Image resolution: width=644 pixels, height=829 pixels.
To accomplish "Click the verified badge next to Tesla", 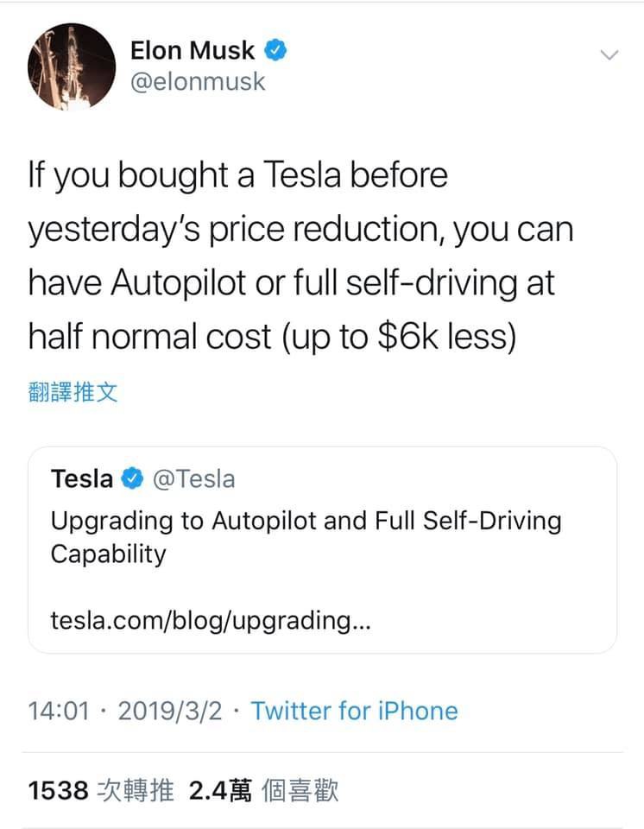I will tap(131, 478).
